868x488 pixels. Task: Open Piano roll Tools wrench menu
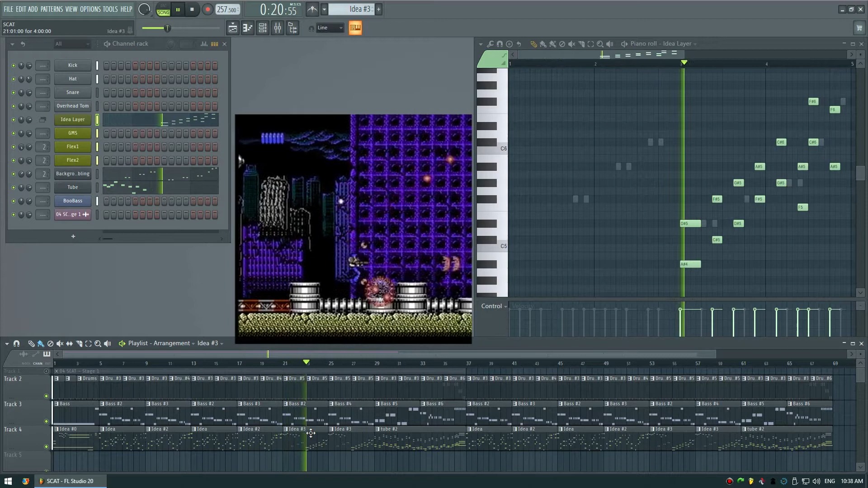[490, 44]
